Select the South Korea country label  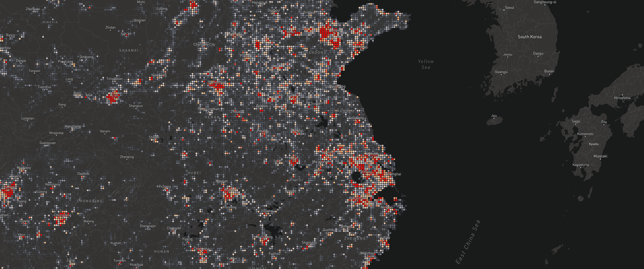coord(530,37)
